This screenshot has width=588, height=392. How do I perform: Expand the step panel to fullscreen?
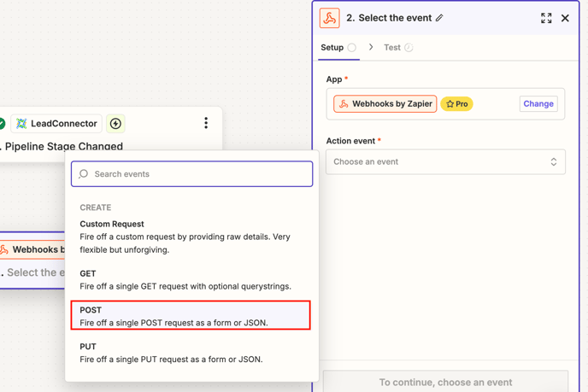pyautogui.click(x=546, y=18)
